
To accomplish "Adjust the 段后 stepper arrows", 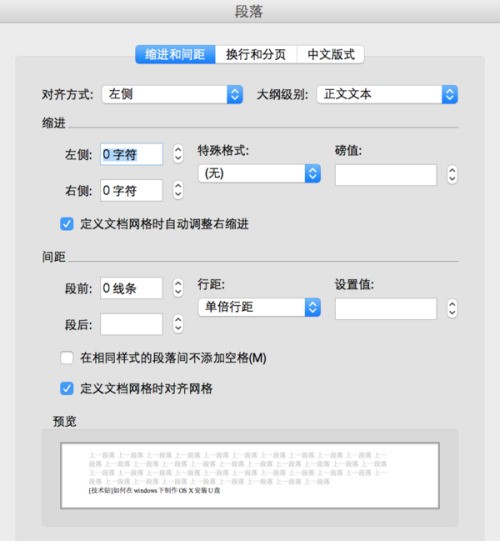I will 178,324.
